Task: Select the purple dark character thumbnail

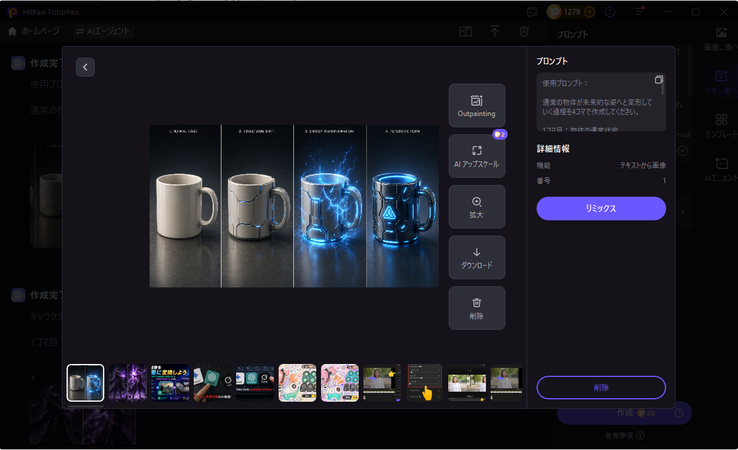Action: click(x=128, y=383)
